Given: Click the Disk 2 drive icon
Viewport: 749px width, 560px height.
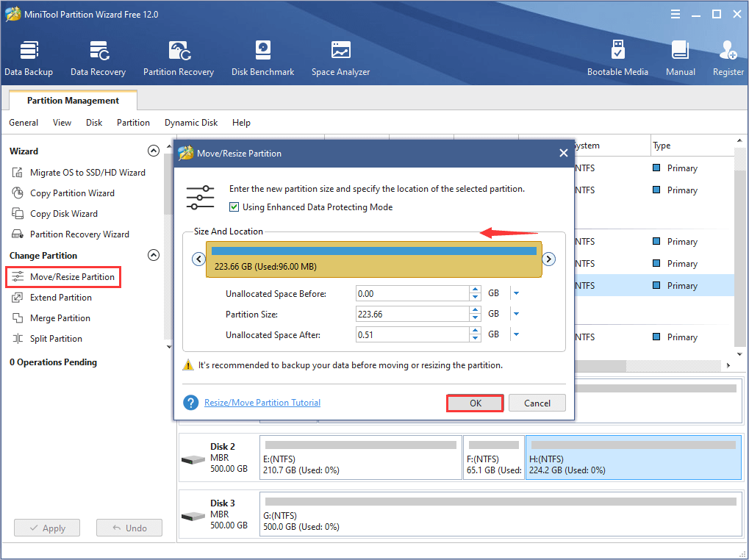Looking at the screenshot, I should tap(193, 460).
